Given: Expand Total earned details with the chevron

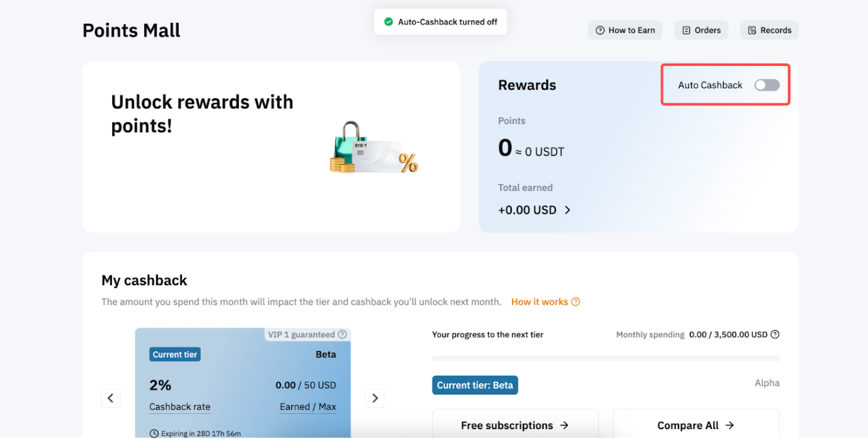Looking at the screenshot, I should 567,210.
